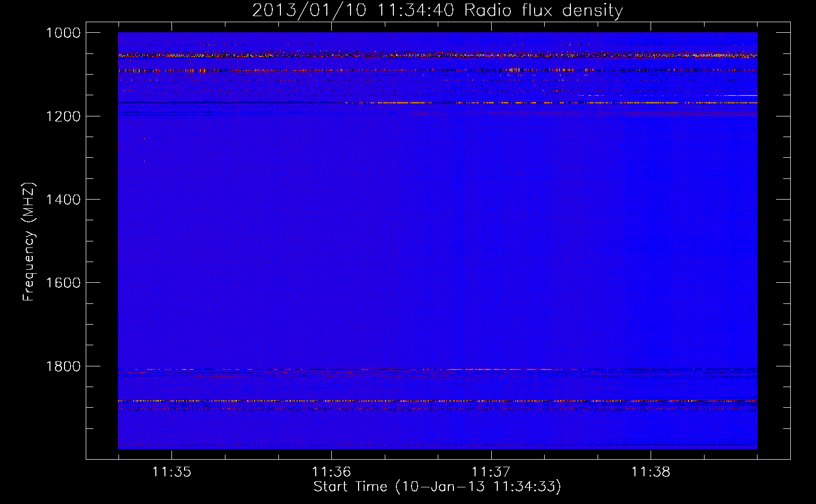Click the 'Start Time (10-Jan-13 11:34:33)' axis label
Viewport: 816px width, 504px height.
point(437,487)
